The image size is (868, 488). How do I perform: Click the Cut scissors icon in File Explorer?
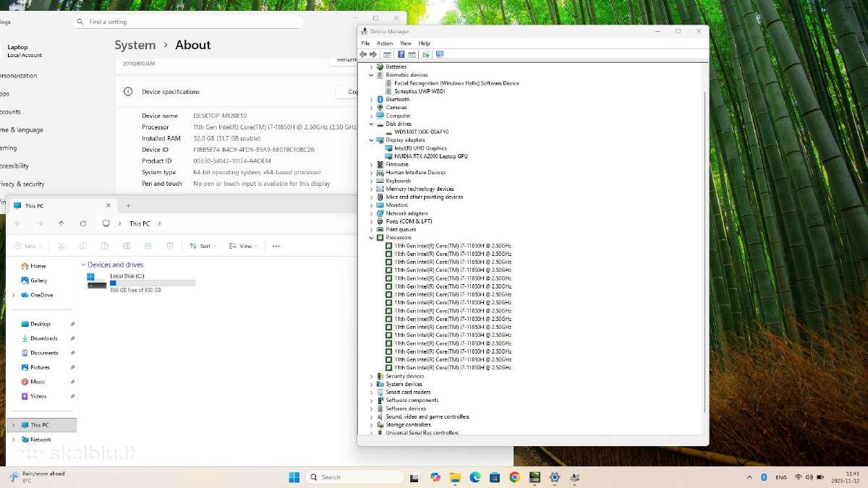tap(61, 246)
